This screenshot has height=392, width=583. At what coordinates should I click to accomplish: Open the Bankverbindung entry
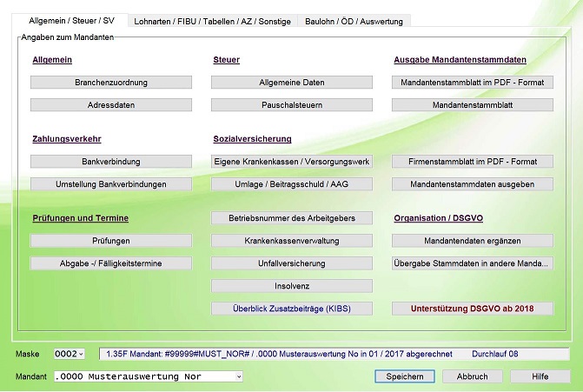(111, 162)
